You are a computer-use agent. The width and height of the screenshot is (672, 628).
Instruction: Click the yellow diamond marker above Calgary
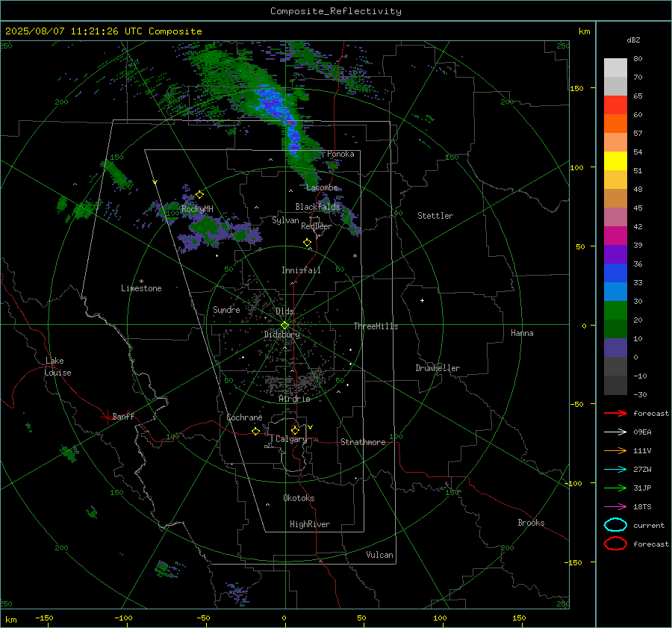tap(295, 430)
